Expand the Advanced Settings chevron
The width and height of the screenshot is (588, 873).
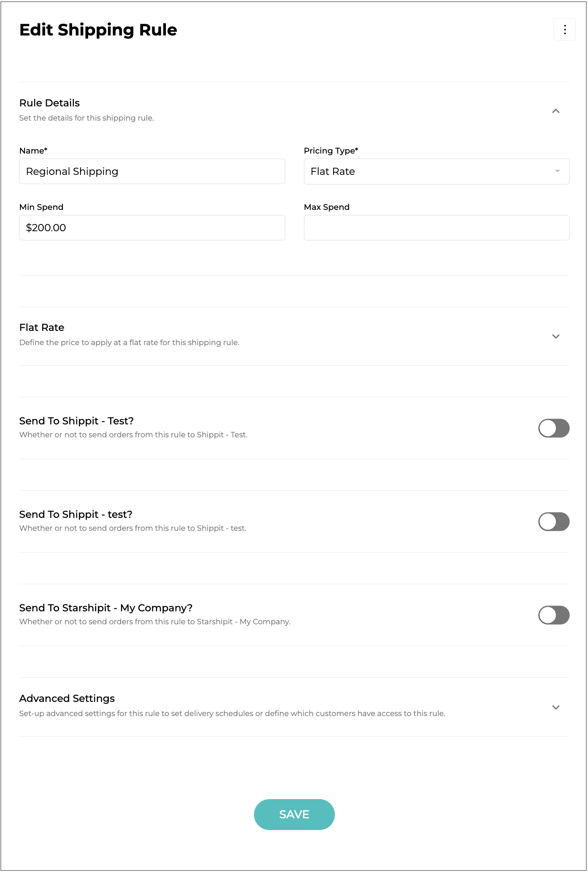point(555,707)
